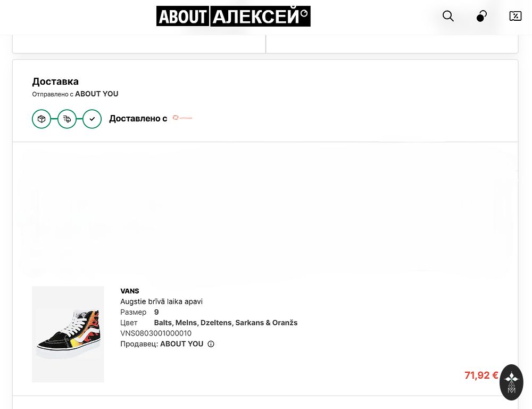Open the profile account icon

pos(481,16)
